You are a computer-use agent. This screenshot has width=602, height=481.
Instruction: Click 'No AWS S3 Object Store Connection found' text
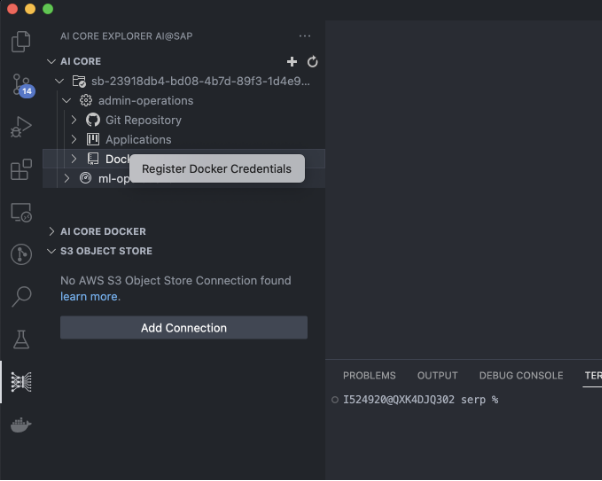(x=176, y=281)
